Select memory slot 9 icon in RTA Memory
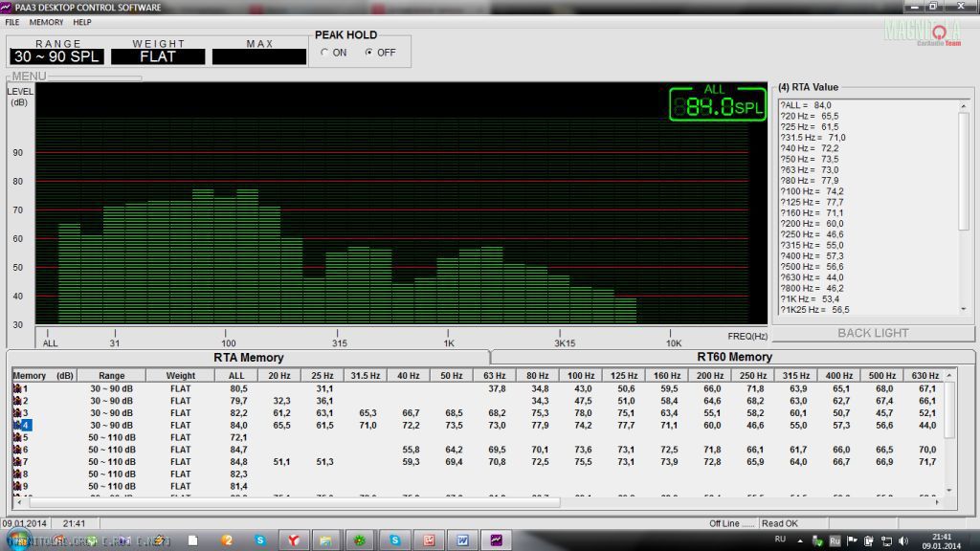The width and height of the screenshot is (980, 551). click(x=17, y=486)
